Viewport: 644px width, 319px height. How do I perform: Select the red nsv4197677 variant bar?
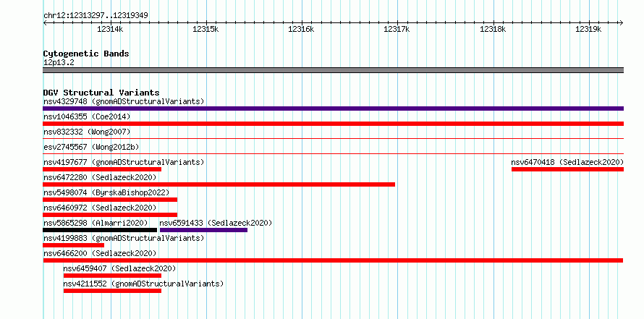(102, 169)
